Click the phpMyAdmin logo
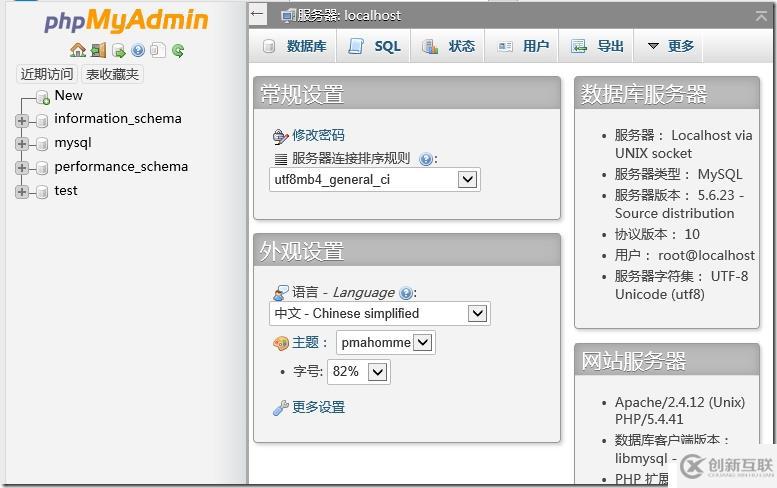The image size is (777, 488). pos(126,21)
